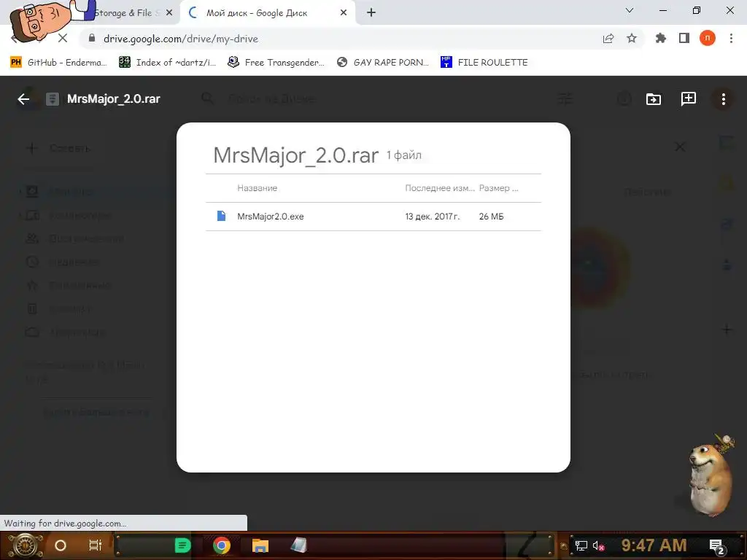The width and height of the screenshot is (747, 560).
Task: Open the network tray icon
Action: click(581, 546)
